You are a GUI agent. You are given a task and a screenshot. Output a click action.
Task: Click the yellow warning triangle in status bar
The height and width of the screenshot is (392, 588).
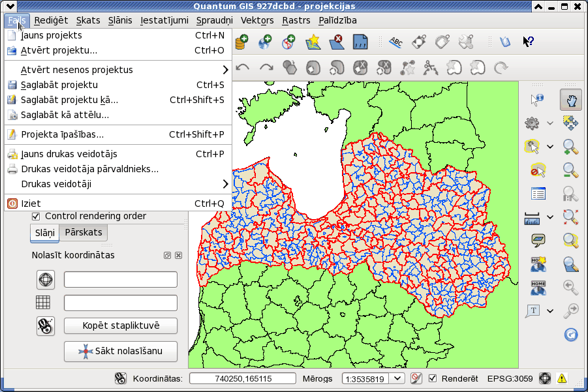click(x=562, y=378)
